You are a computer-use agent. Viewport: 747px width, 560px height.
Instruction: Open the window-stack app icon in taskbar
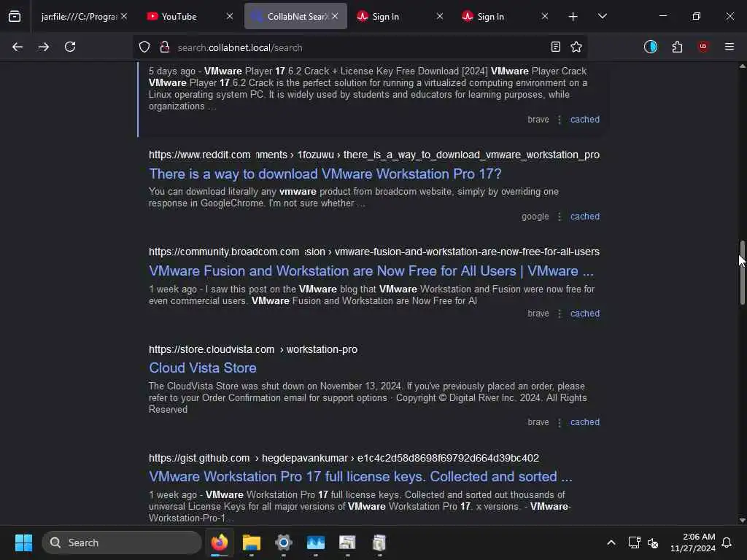(347, 542)
